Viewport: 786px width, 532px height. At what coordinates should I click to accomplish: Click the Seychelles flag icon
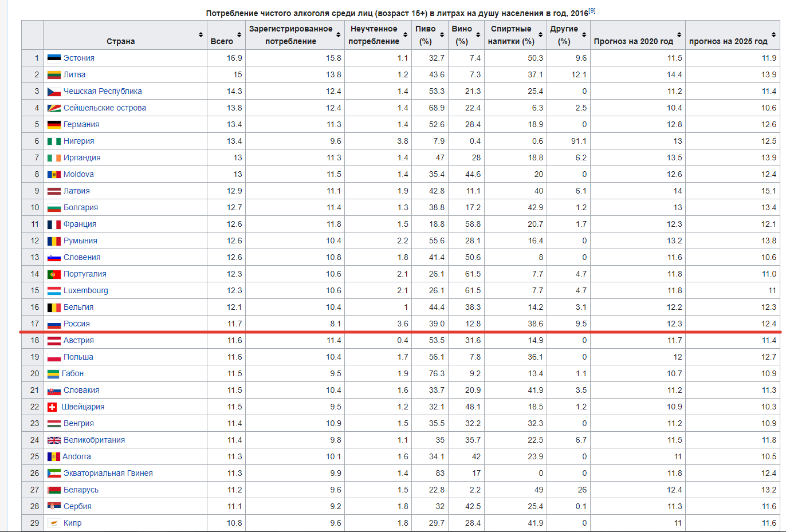pos(54,108)
